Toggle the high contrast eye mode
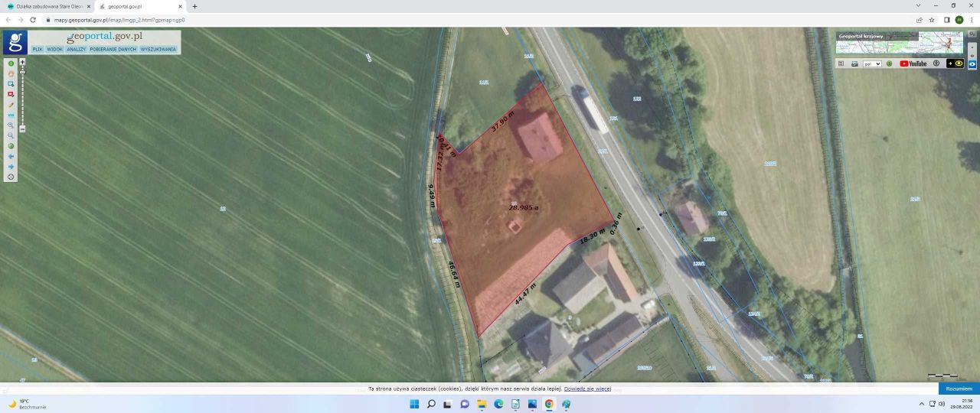Image resolution: width=980 pixels, height=413 pixels. tap(955, 63)
